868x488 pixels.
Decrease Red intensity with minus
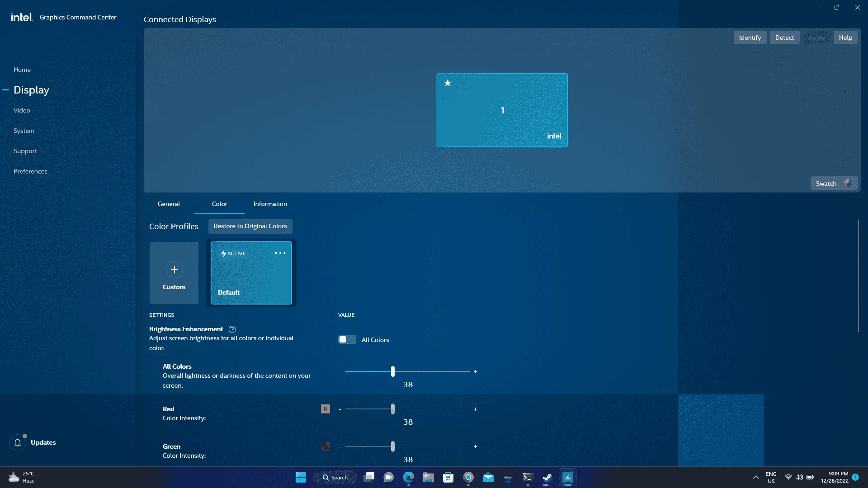tap(340, 409)
